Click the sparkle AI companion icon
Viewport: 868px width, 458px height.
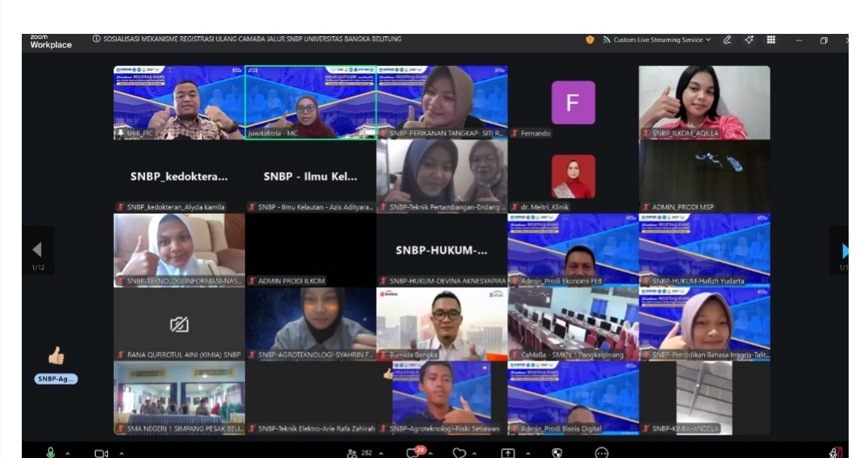point(749,40)
